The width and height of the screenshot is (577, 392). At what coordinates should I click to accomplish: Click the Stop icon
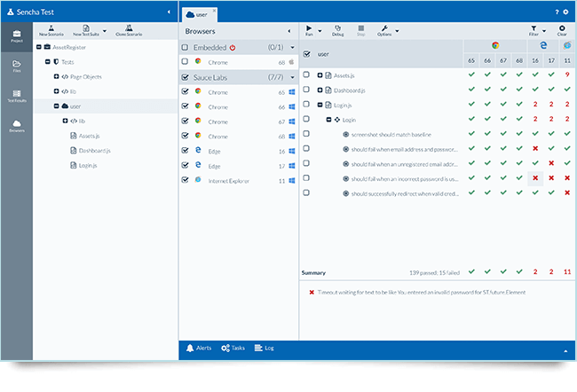361,30
